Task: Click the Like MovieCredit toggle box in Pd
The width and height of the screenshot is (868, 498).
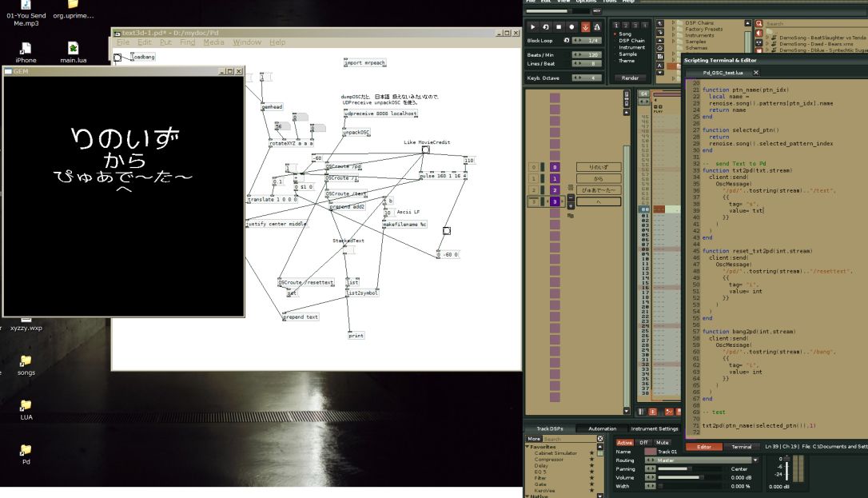Action: 426,149
